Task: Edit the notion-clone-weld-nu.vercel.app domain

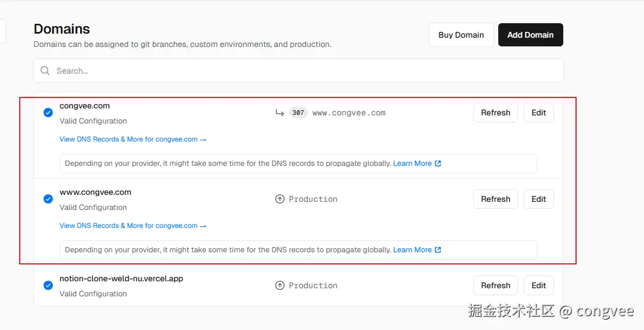Action: point(538,285)
